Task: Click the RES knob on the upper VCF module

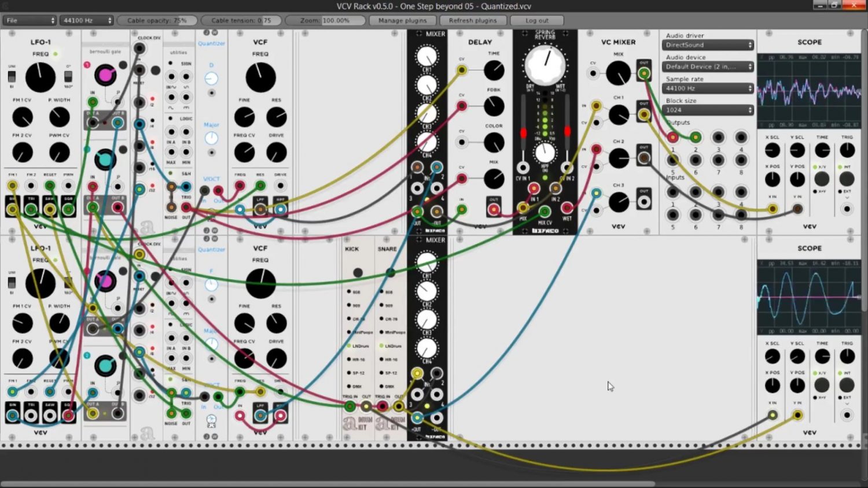Action: tap(276, 117)
